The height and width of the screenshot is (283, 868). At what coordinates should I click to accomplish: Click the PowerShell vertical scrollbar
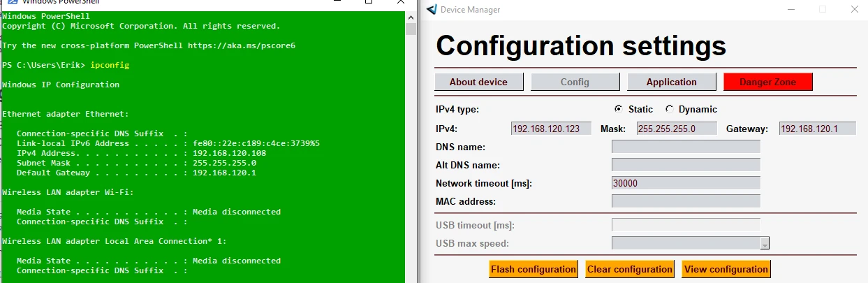point(411,140)
